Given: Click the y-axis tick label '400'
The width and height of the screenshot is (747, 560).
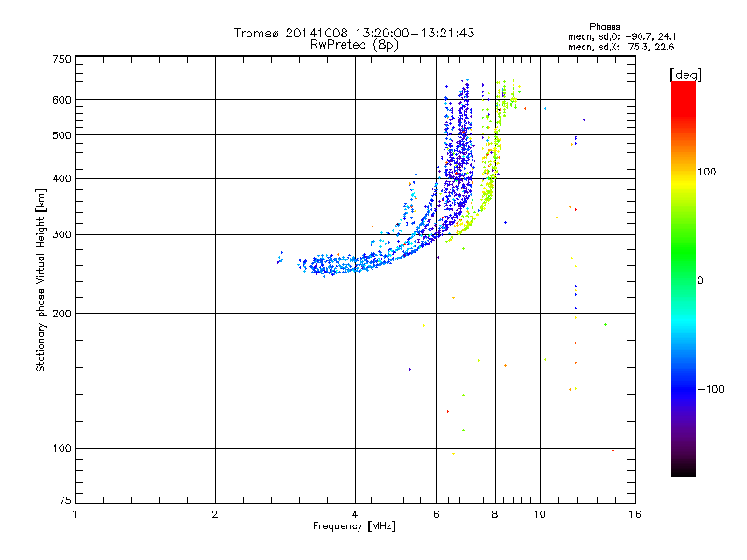Looking at the screenshot, I should (63, 179).
